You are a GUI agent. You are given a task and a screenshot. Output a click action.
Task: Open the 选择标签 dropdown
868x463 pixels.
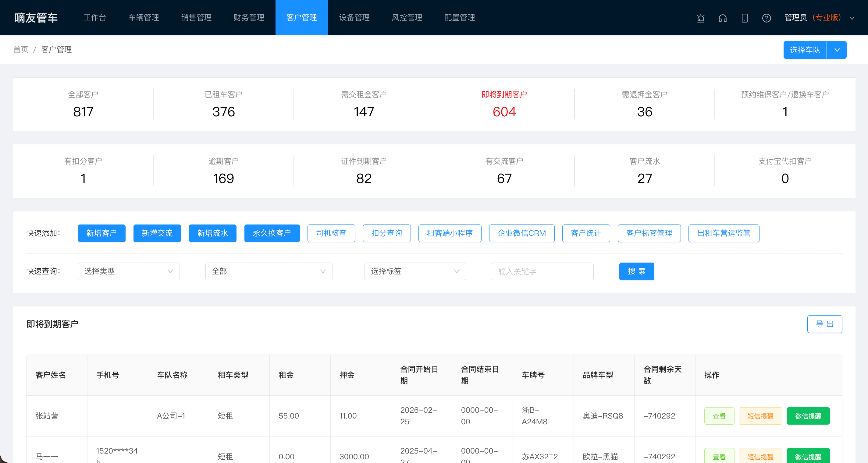[x=415, y=271]
